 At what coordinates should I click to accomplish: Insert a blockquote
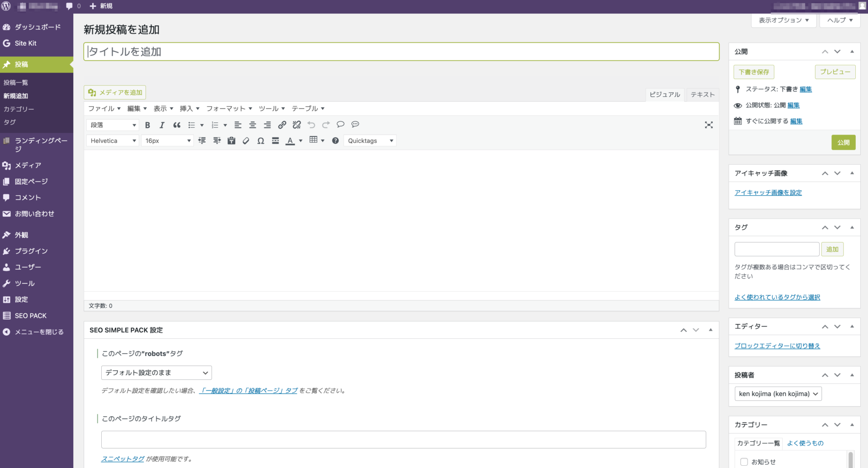pos(177,125)
